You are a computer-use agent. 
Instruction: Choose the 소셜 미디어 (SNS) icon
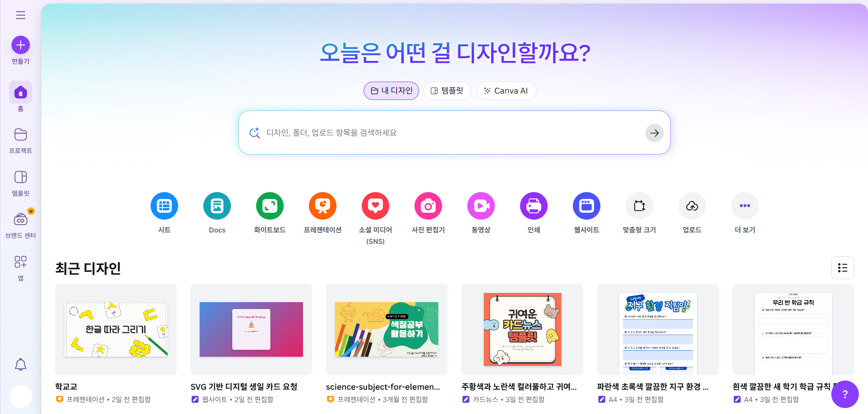pos(375,206)
